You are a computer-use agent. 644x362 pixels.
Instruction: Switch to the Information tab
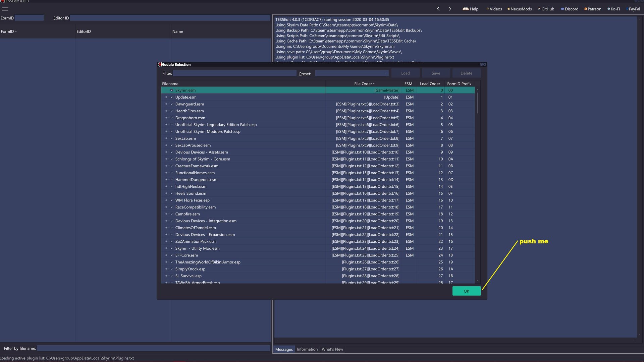(307, 349)
